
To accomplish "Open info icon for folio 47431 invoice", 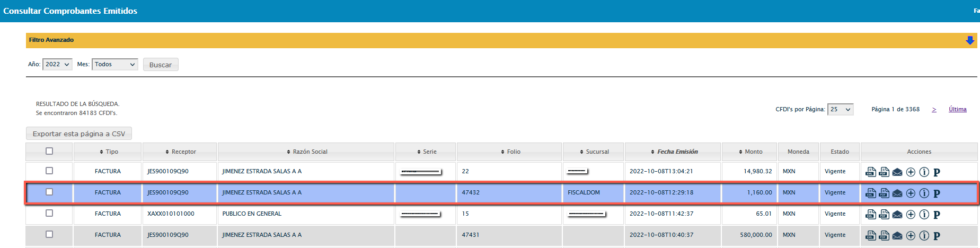I will (x=924, y=235).
